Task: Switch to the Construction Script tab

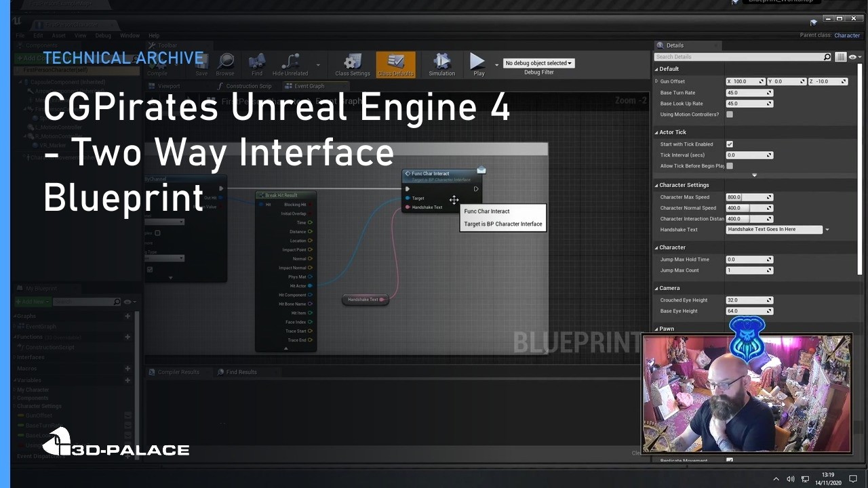Action: [x=245, y=86]
